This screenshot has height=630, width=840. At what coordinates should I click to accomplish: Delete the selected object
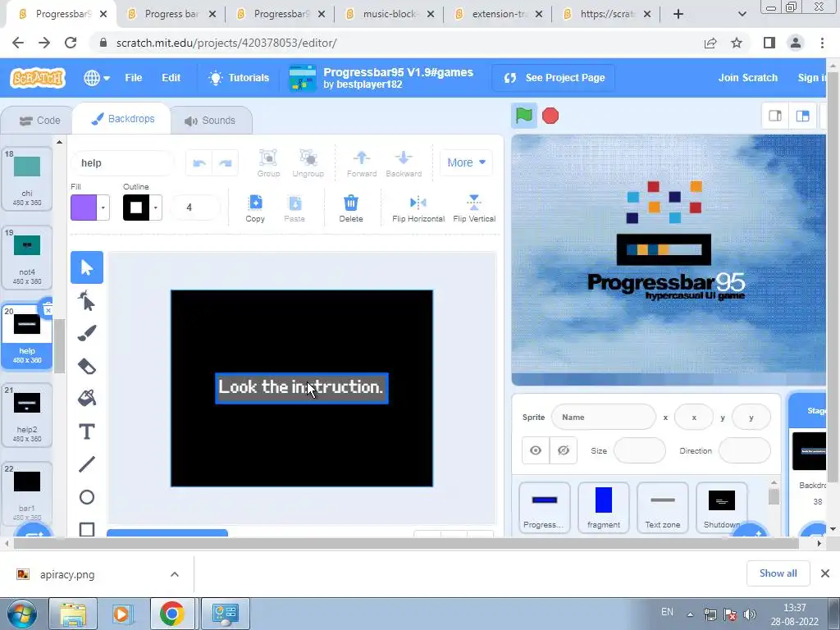click(351, 208)
